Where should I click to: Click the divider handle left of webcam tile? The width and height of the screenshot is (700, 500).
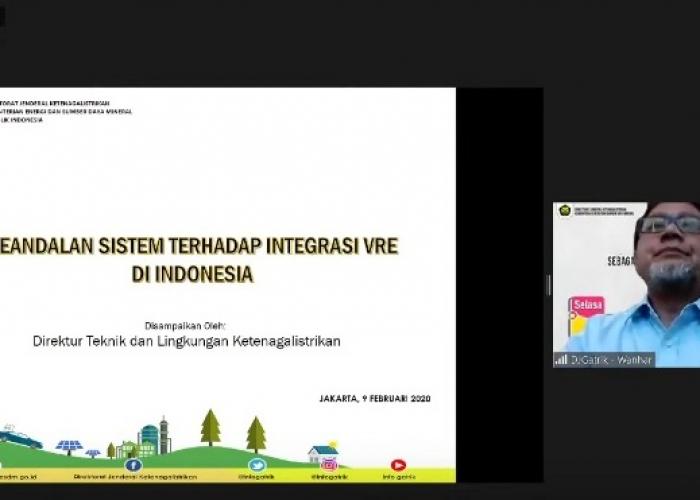[548, 285]
